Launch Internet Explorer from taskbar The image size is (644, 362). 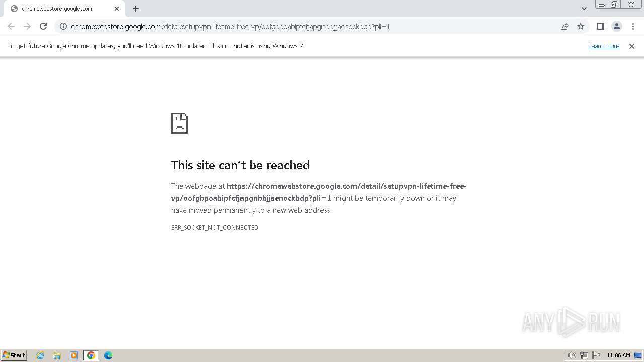pos(40,355)
